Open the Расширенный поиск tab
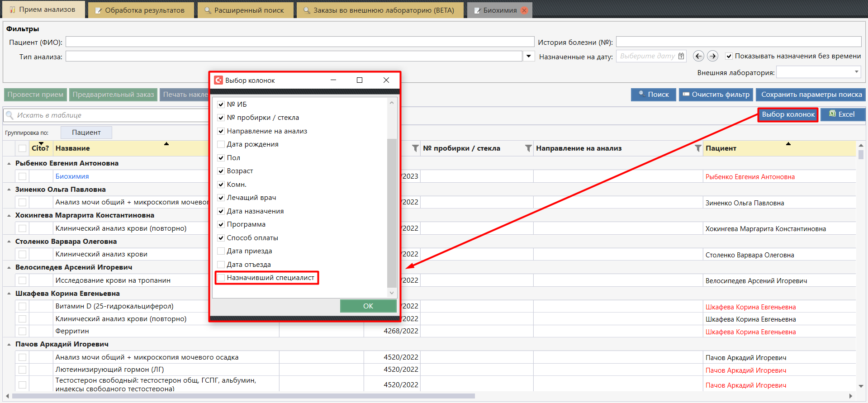Viewport: 868px width, 403px height. (245, 10)
